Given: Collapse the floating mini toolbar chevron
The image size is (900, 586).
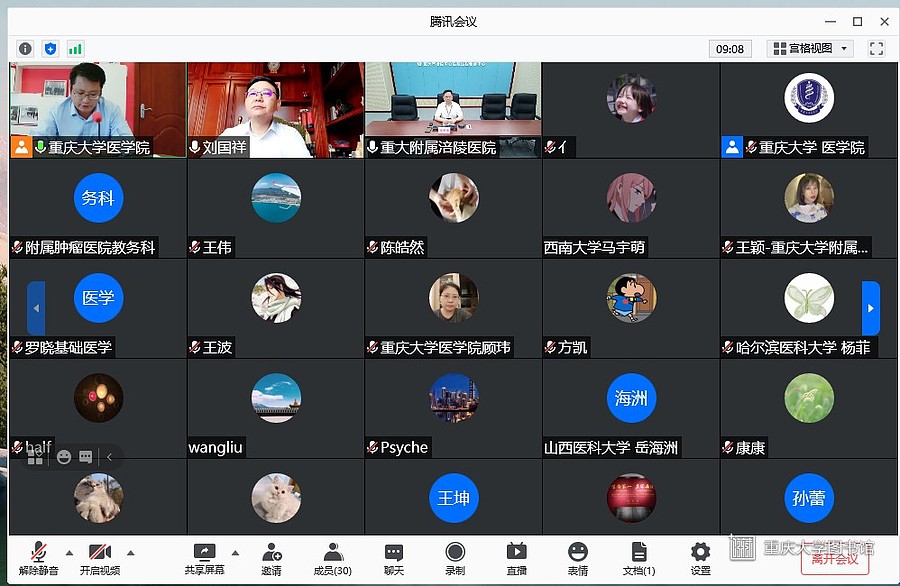Looking at the screenshot, I should click(110, 457).
